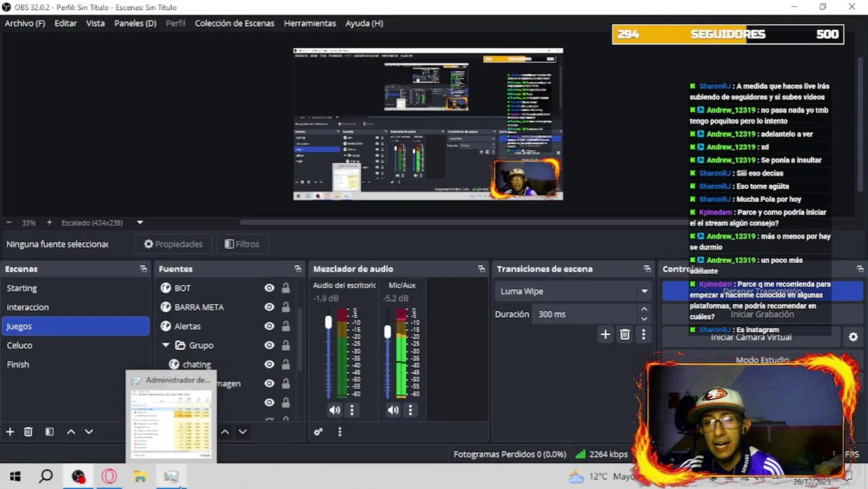Select the interaccion scene
Image resolution: width=868 pixels, height=489 pixels.
point(75,307)
